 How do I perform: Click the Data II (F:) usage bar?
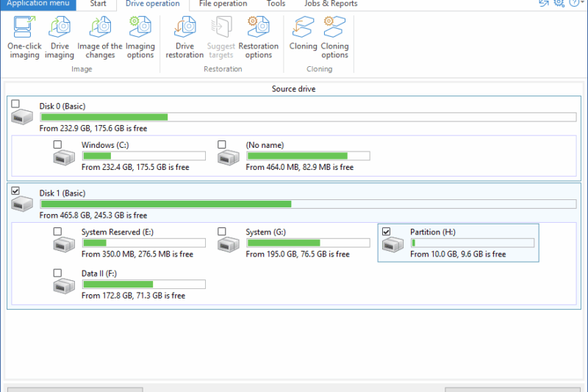click(144, 284)
